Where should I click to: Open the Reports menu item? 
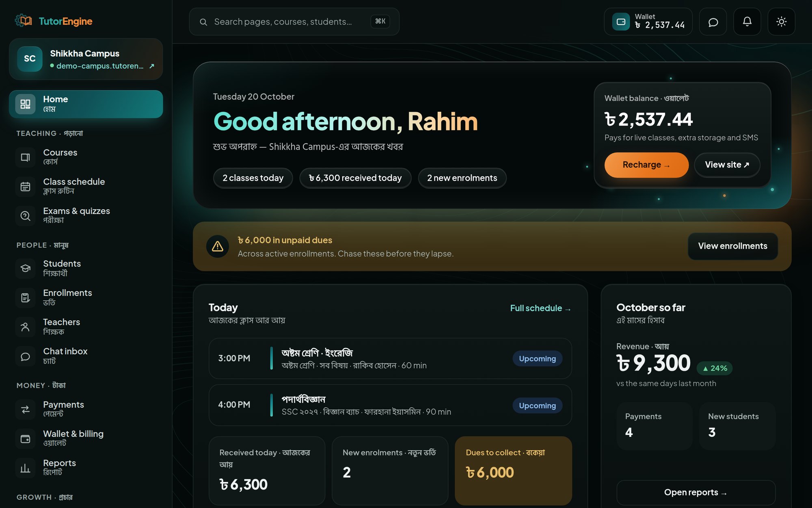point(86,468)
